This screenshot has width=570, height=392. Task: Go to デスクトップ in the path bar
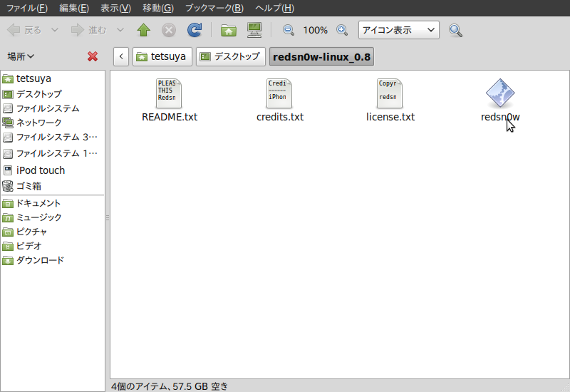pos(231,57)
